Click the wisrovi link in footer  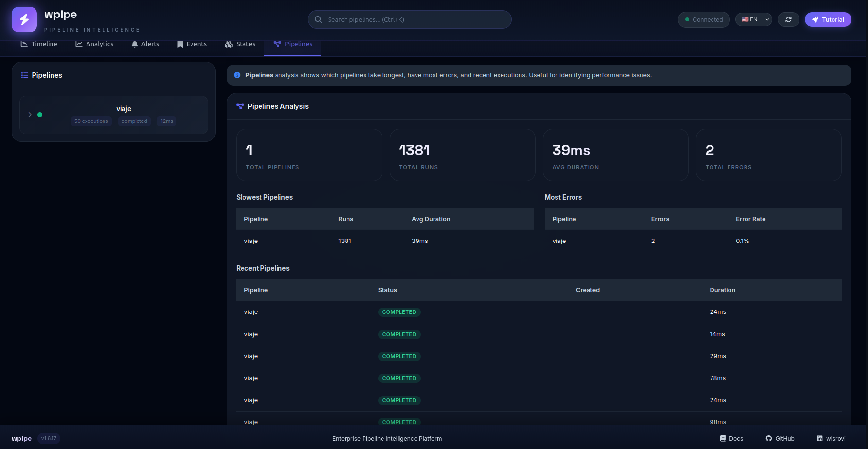pyautogui.click(x=831, y=438)
